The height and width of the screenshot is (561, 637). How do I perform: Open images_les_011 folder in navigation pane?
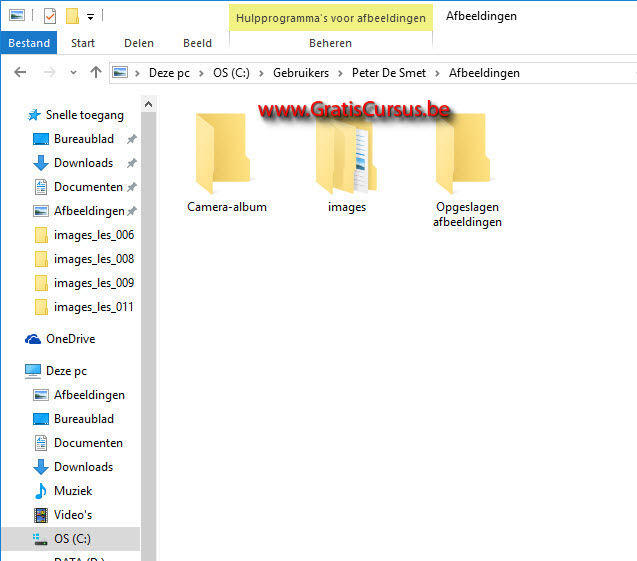(93, 307)
